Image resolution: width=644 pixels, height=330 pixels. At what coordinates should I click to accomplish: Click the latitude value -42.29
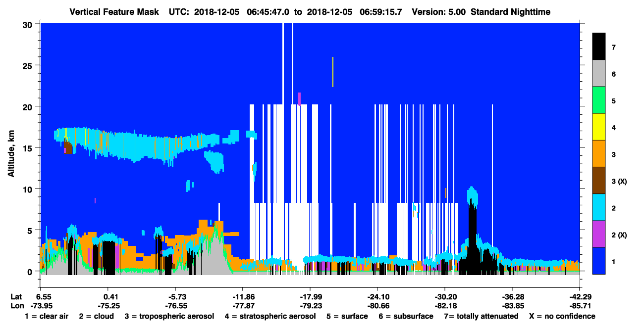pyautogui.click(x=579, y=297)
